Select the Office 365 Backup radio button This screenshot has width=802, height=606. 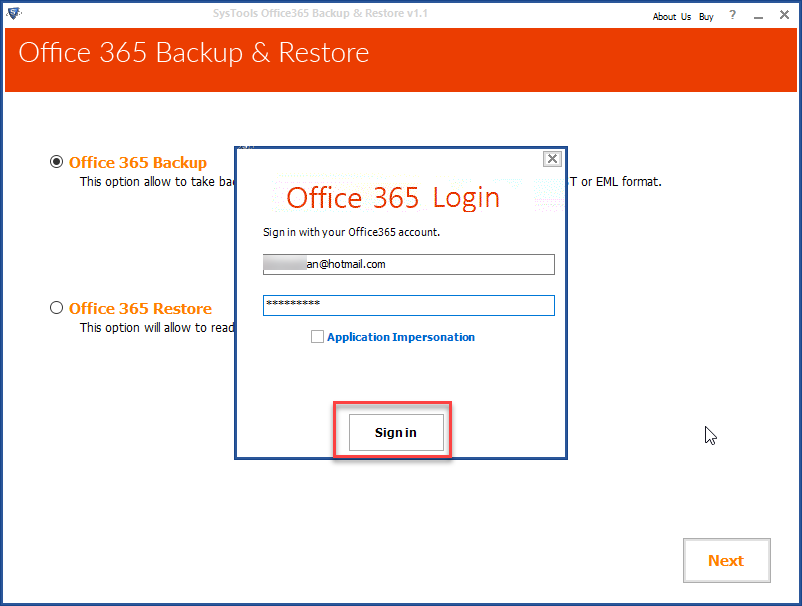[57, 161]
